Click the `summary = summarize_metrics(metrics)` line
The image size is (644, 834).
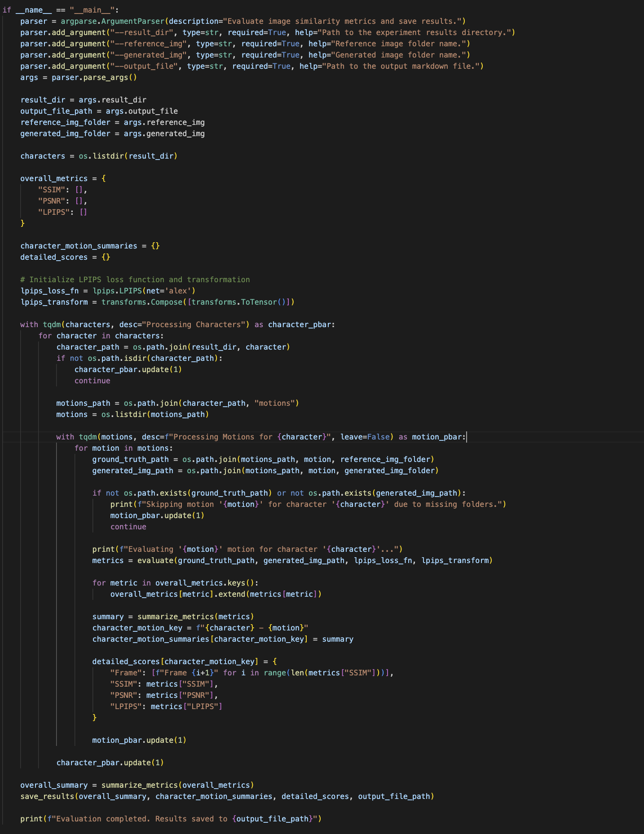tap(173, 617)
